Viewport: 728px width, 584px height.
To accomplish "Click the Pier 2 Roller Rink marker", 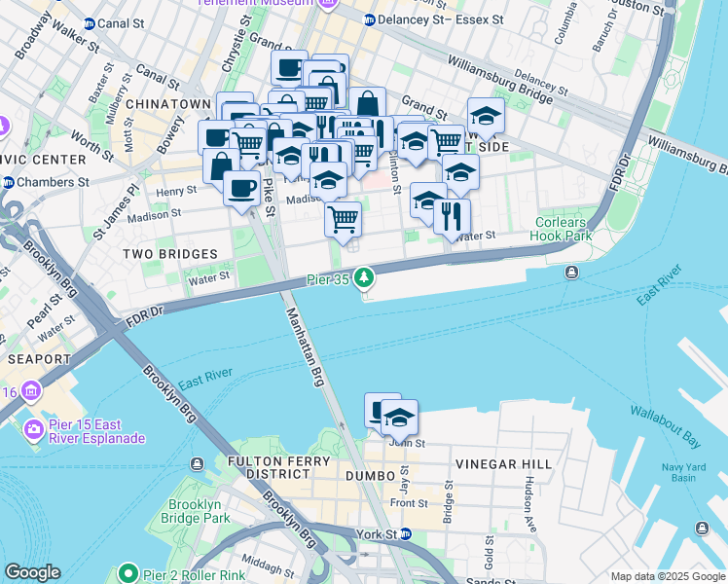I will (x=128, y=574).
